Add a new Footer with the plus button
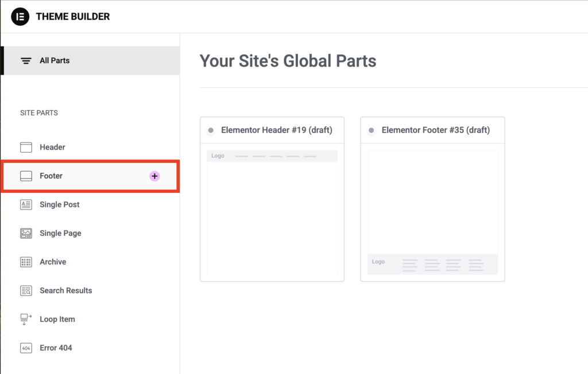The image size is (588, 374). pos(154,176)
